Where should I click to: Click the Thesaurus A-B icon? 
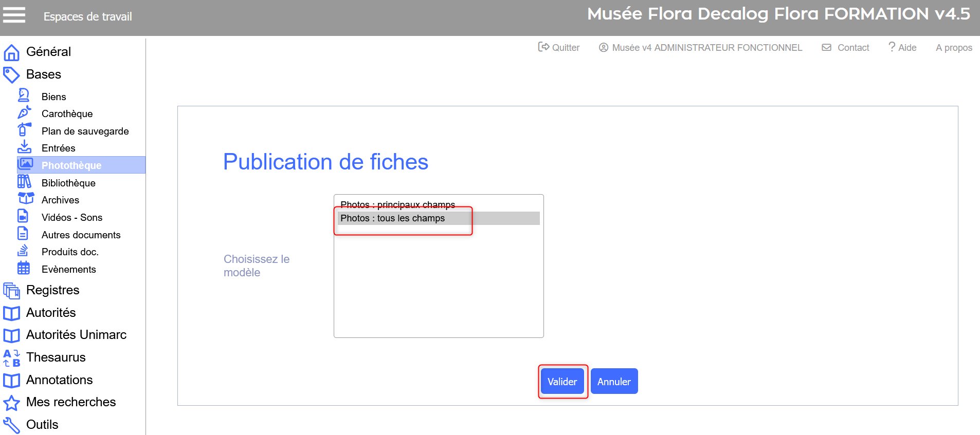point(11,358)
